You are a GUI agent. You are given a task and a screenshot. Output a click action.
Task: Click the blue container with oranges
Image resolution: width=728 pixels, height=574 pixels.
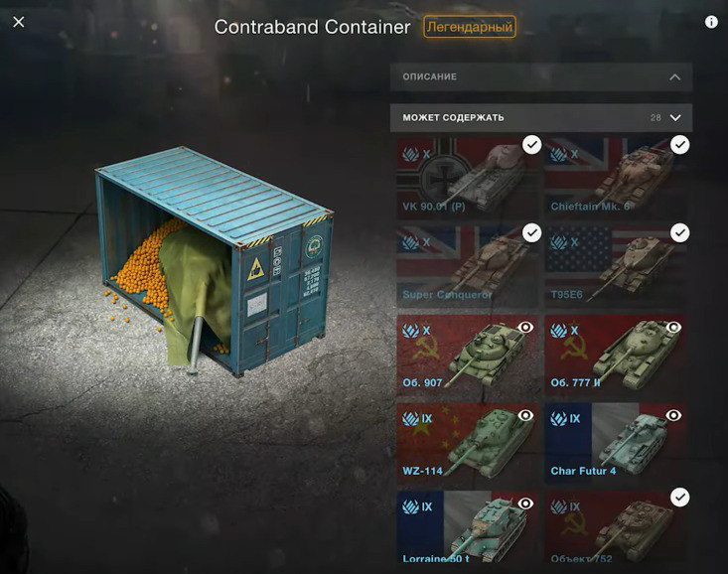click(214, 260)
